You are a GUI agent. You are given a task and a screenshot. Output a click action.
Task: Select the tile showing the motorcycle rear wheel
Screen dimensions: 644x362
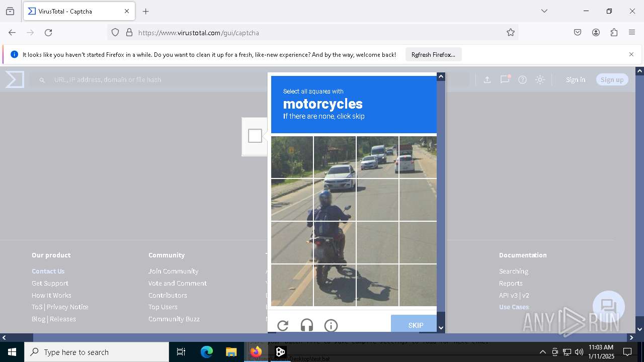coord(335,285)
